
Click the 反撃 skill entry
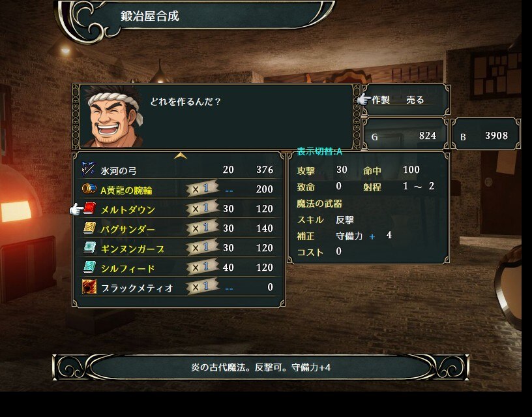coord(345,220)
